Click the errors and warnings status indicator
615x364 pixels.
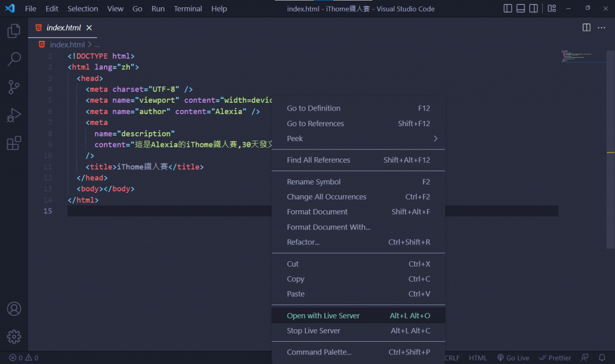click(x=23, y=358)
